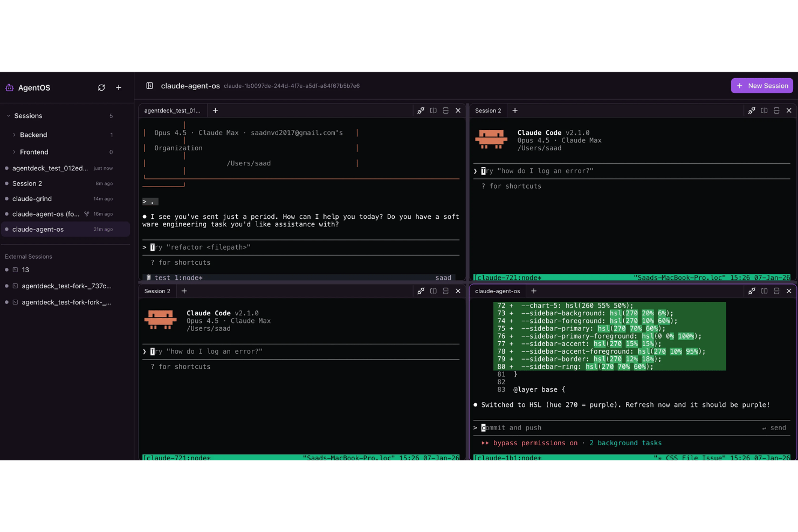Focus the "refactor <filepath>" prompt input
Viewport: 798px width, 532px height.
[x=301, y=247]
